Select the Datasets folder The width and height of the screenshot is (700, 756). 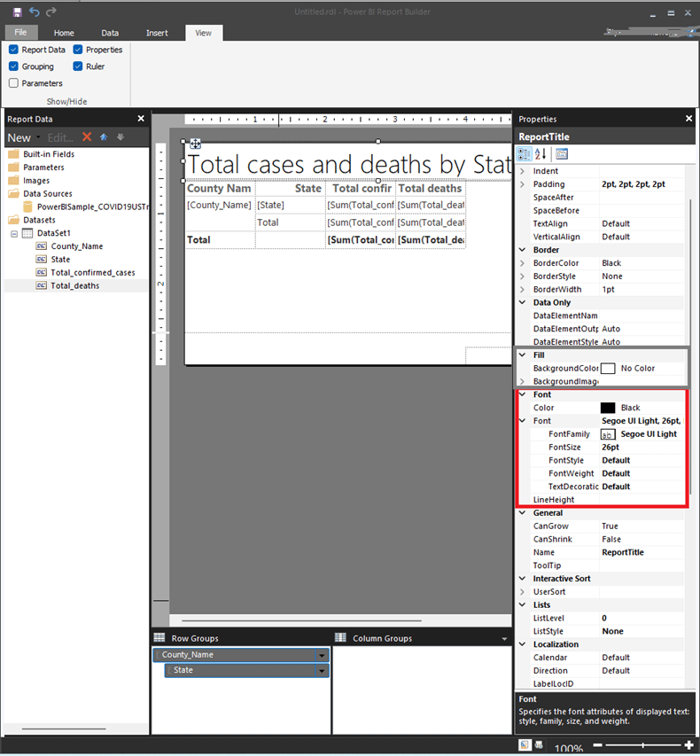(x=39, y=220)
